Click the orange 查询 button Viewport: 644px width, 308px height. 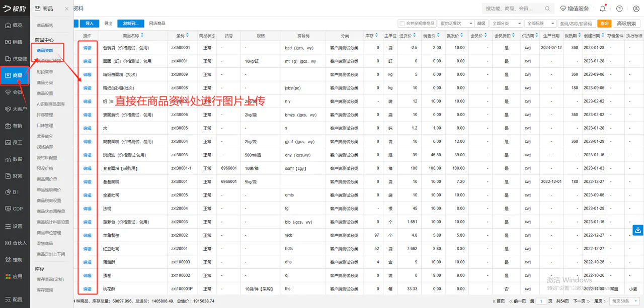tap(604, 24)
